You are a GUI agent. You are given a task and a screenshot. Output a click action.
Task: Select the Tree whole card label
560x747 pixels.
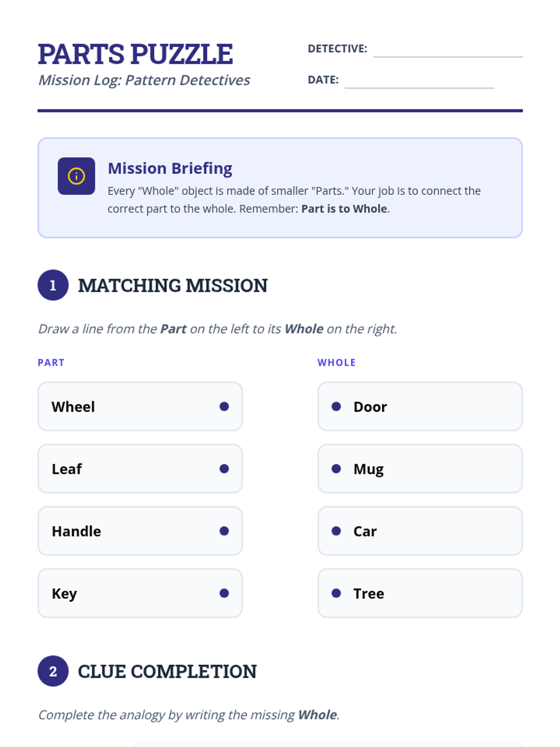pos(369,593)
